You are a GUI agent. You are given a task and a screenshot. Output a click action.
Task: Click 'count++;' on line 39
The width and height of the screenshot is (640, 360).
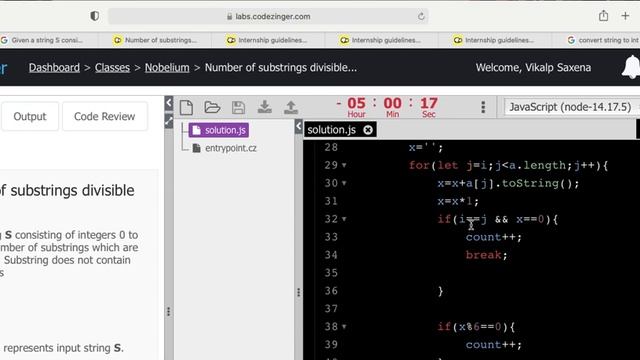pos(493,345)
